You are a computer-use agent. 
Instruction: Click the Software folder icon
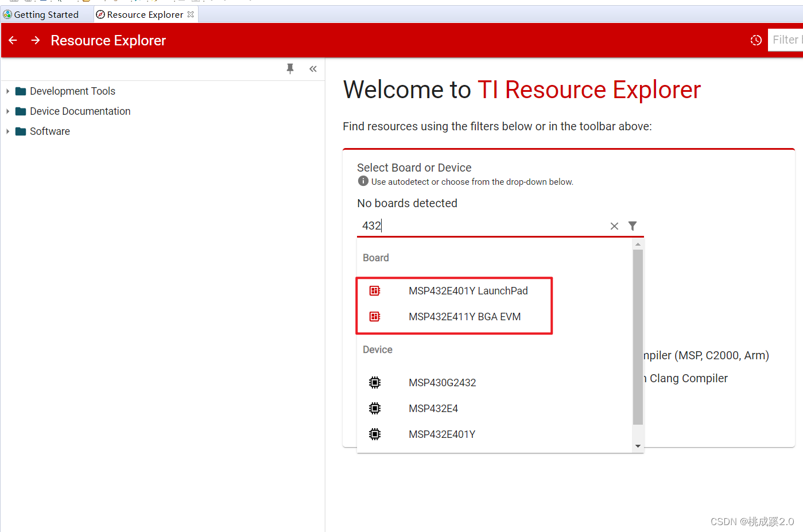point(21,131)
